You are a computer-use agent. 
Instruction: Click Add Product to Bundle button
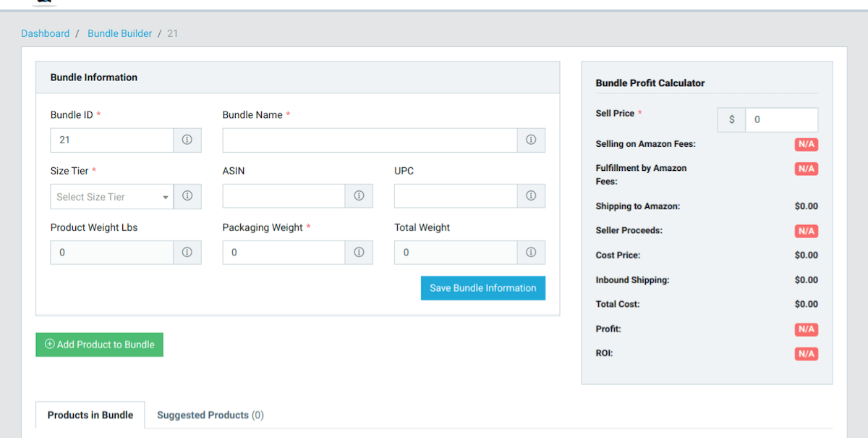(100, 345)
